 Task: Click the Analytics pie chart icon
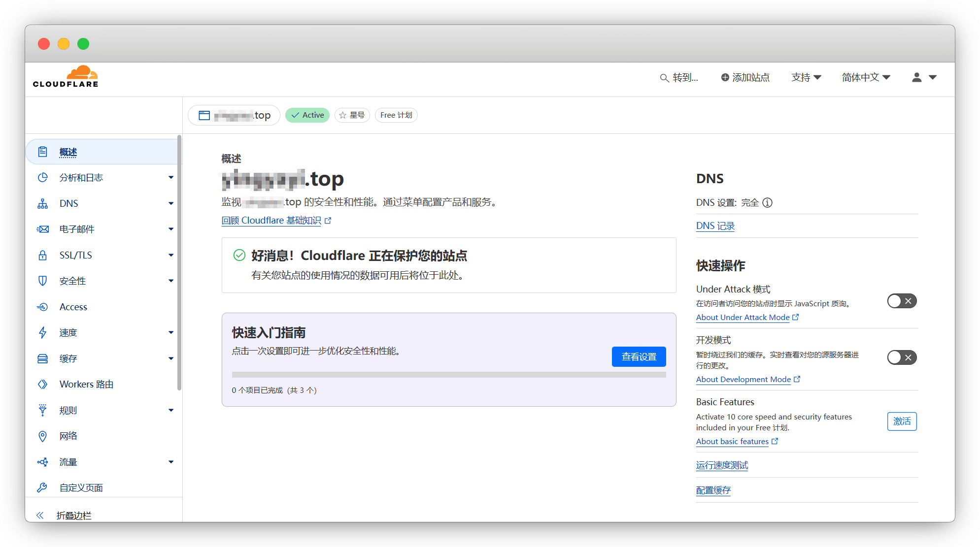click(43, 177)
